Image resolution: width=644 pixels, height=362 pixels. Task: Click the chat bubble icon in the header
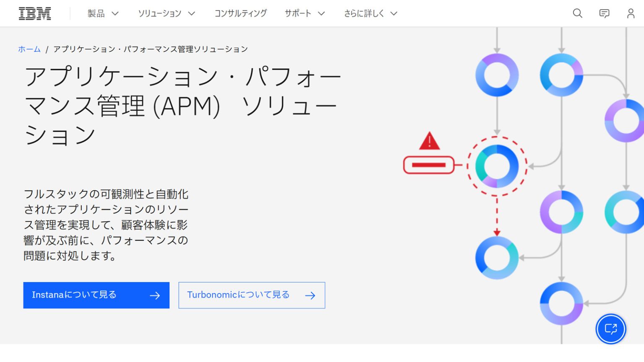[x=604, y=13]
